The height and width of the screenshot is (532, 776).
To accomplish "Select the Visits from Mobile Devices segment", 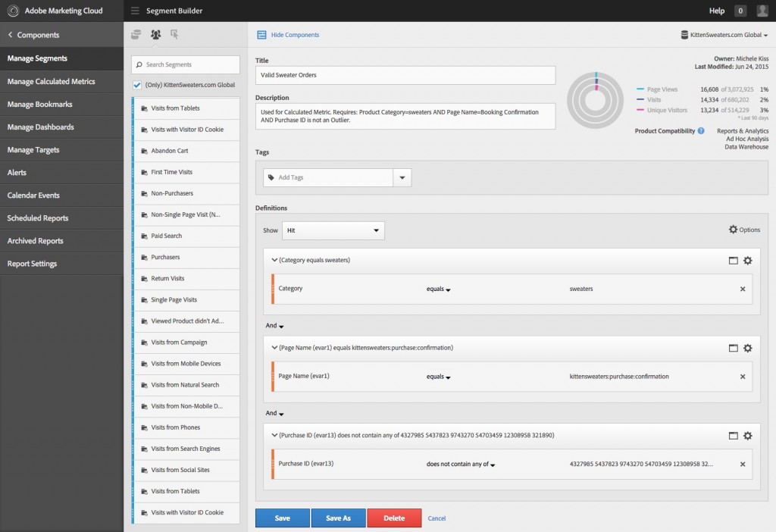I will pyautogui.click(x=186, y=364).
